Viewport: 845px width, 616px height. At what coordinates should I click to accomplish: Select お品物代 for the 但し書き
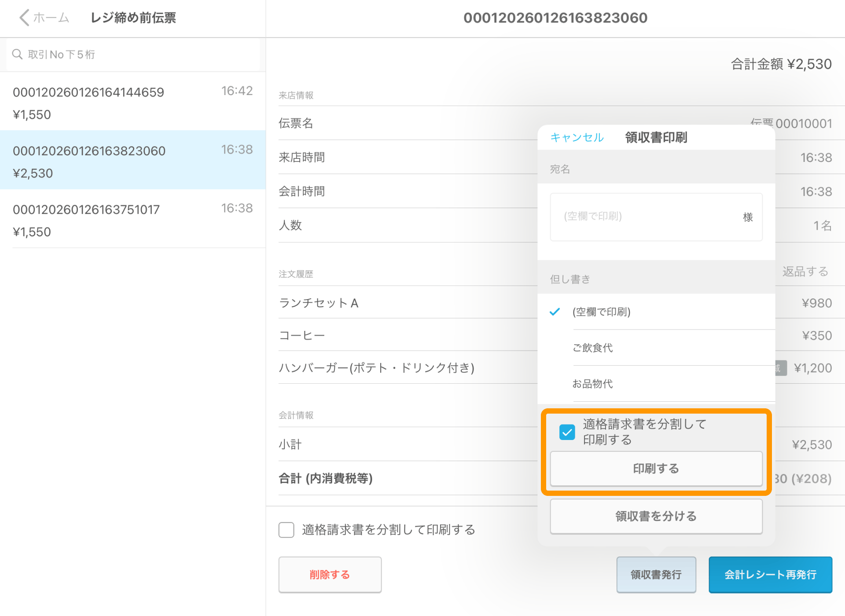592,384
